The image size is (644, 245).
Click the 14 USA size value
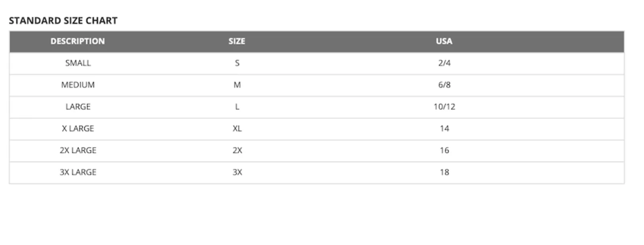tap(445, 128)
